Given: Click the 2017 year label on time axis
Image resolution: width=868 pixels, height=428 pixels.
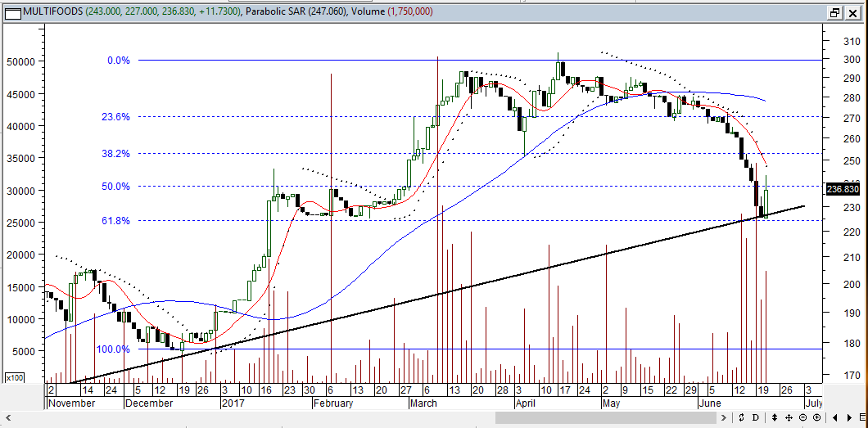Looking at the screenshot, I should pos(233,403).
